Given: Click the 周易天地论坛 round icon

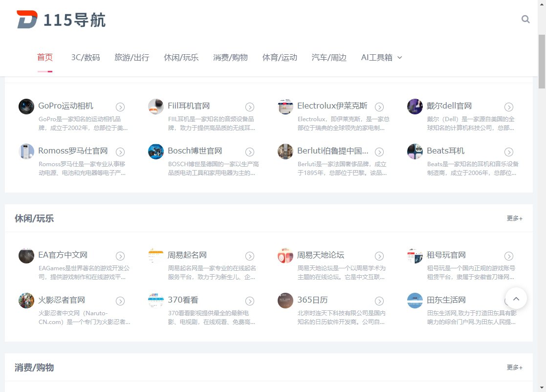Looking at the screenshot, I should (285, 256).
